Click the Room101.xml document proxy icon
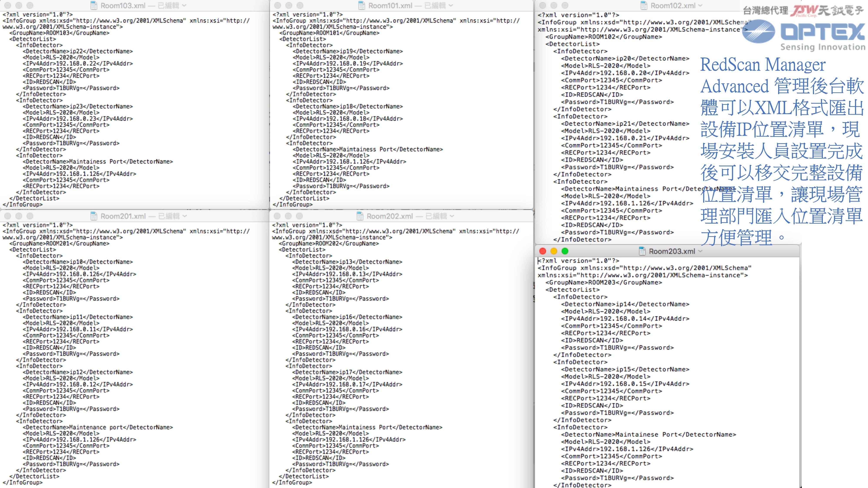The image size is (868, 488). [x=362, y=5]
